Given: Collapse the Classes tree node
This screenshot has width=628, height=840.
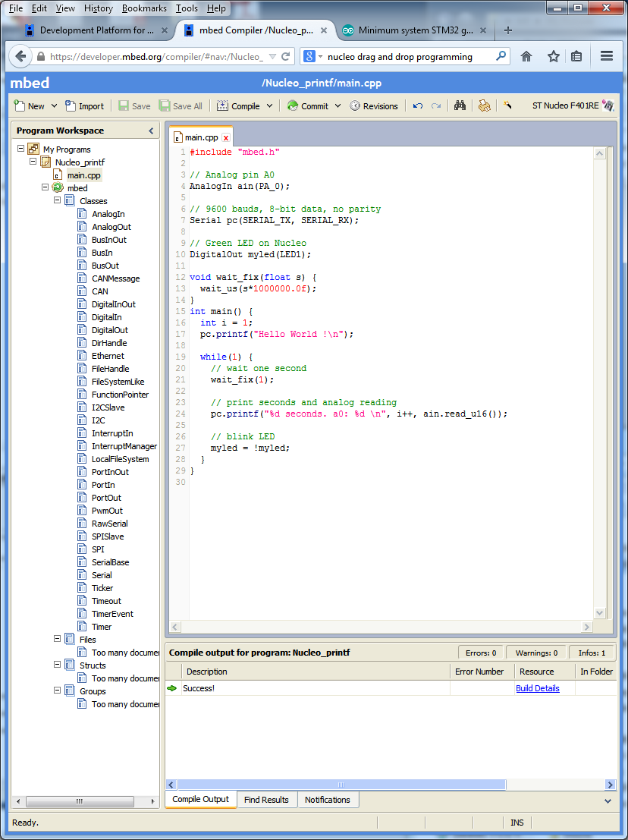Looking at the screenshot, I should point(58,201).
